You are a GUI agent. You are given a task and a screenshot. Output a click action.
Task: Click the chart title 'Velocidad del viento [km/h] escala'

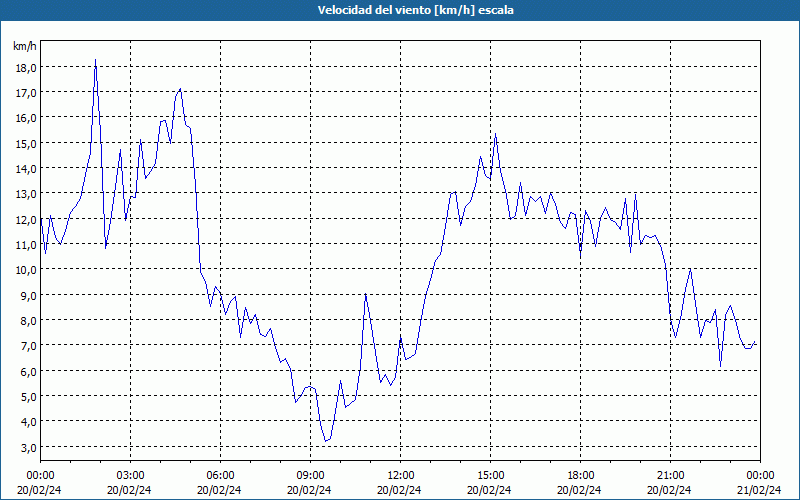coord(415,10)
